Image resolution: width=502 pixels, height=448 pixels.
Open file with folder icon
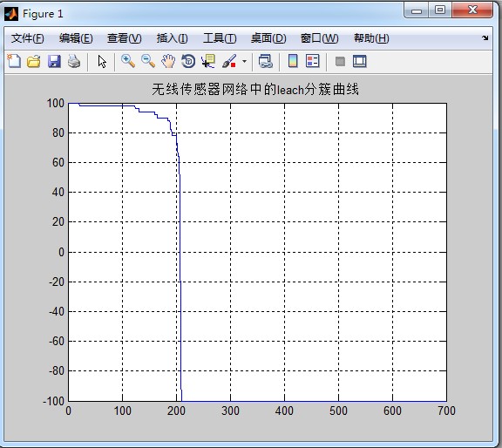pos(34,61)
